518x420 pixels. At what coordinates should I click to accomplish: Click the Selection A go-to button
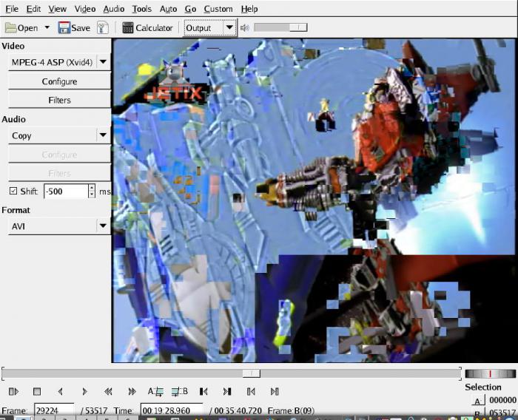point(478,401)
